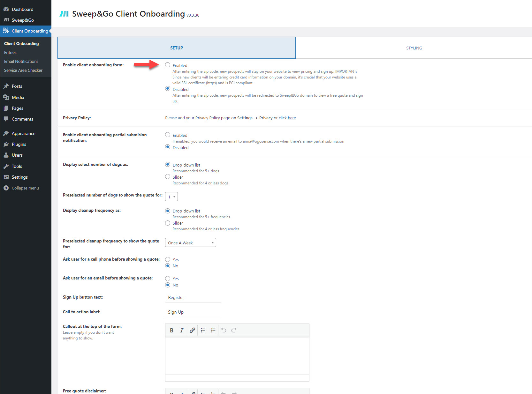
Task: Click the redo icon in callout editor
Action: coord(234,331)
